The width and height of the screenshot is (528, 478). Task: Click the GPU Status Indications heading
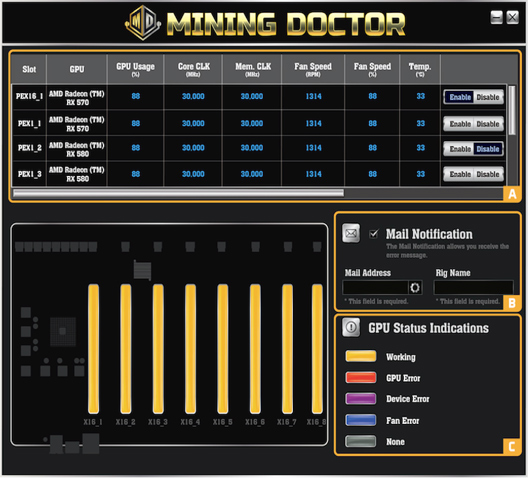(x=428, y=328)
